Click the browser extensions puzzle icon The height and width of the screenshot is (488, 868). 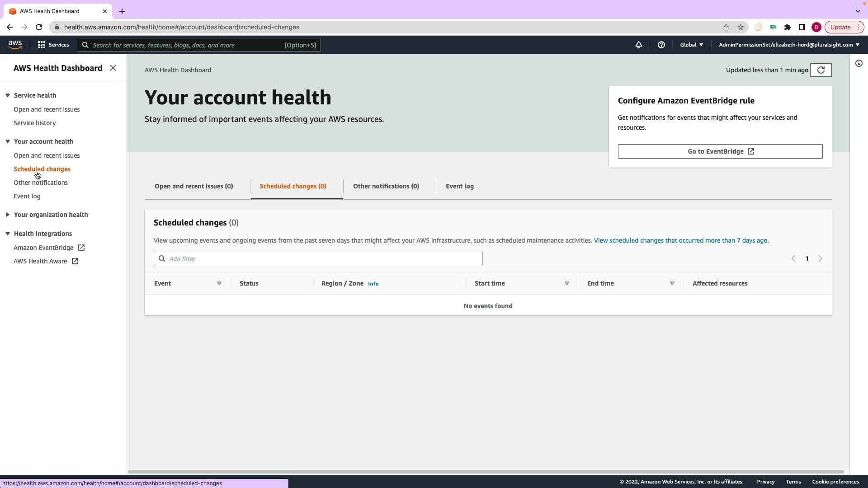point(787,27)
